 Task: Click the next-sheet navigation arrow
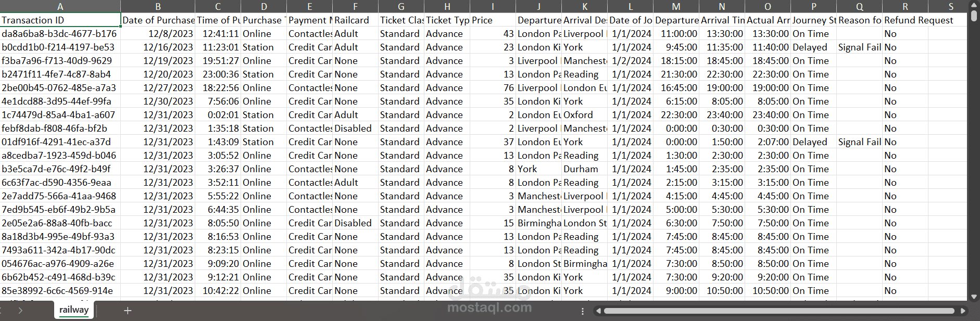click(20, 311)
